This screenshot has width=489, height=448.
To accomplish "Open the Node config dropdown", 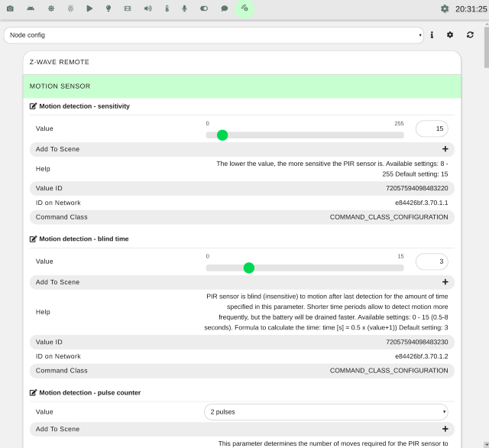I will click(x=213, y=35).
